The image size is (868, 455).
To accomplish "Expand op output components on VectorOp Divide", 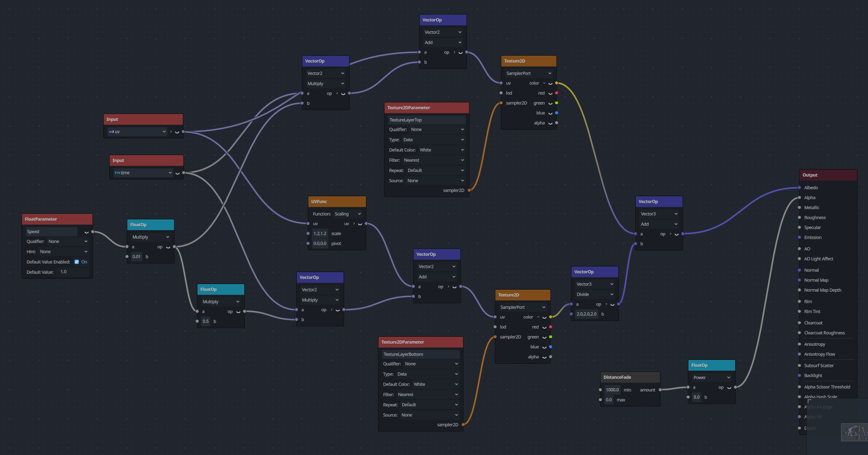I will pos(606,304).
